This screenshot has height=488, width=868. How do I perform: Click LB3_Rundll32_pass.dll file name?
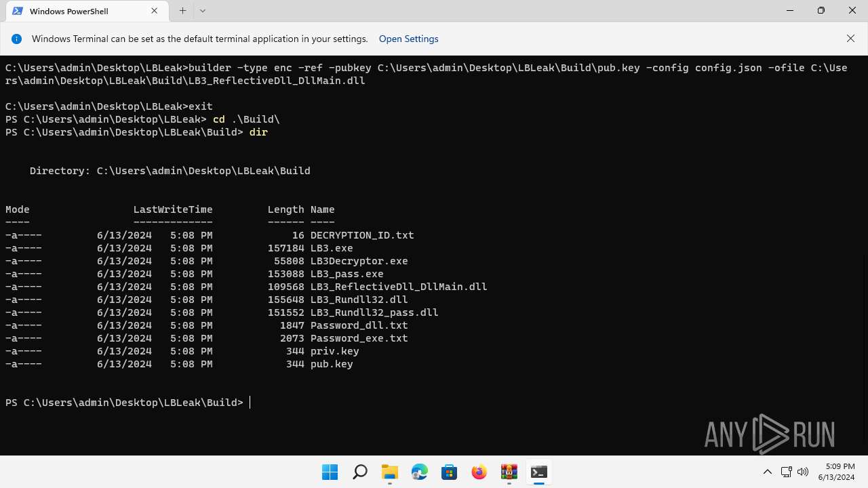click(x=374, y=312)
